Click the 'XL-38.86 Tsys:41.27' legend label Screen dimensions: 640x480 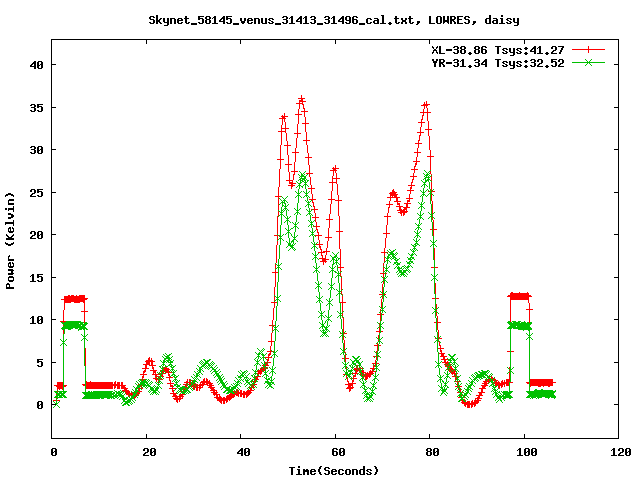498,50
